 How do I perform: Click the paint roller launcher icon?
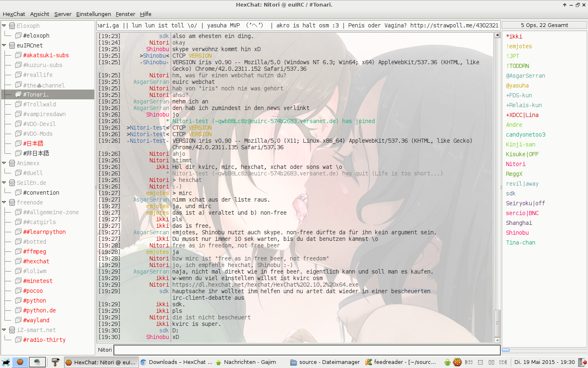click(x=55, y=362)
